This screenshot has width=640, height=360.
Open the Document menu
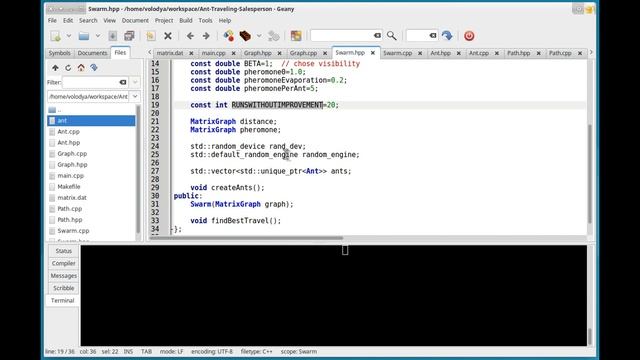(x=135, y=20)
